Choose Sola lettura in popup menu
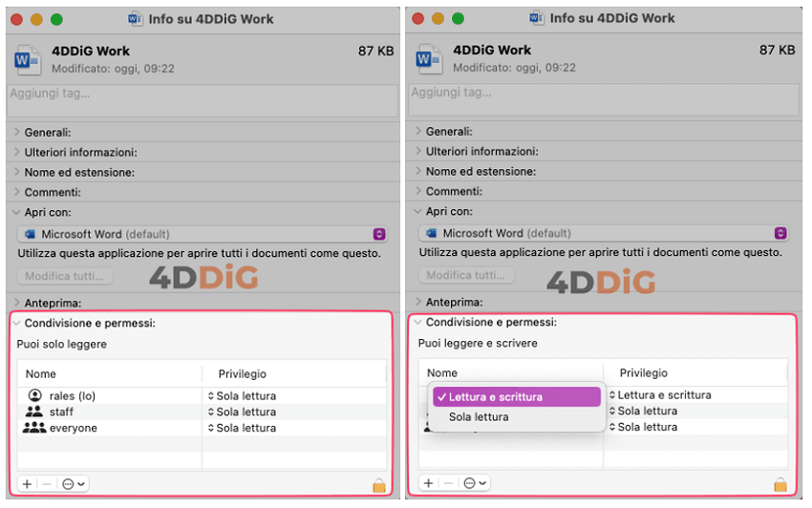The height and width of the screenshot is (508, 812). pyautogui.click(x=516, y=417)
